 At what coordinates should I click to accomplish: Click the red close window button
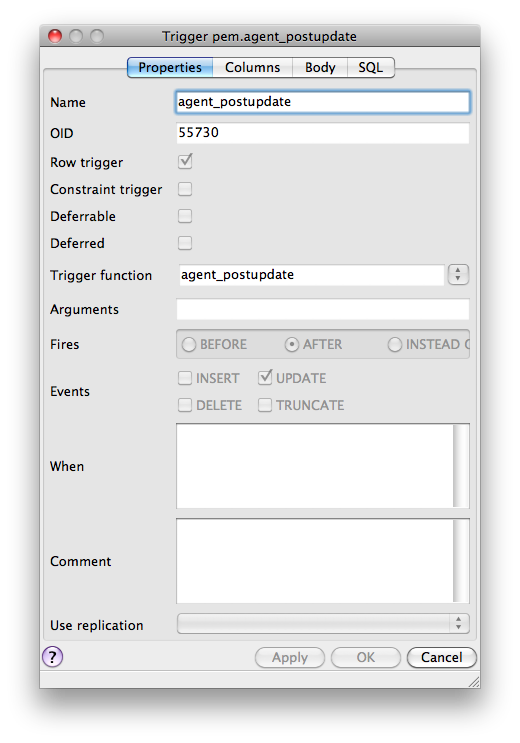(x=55, y=36)
